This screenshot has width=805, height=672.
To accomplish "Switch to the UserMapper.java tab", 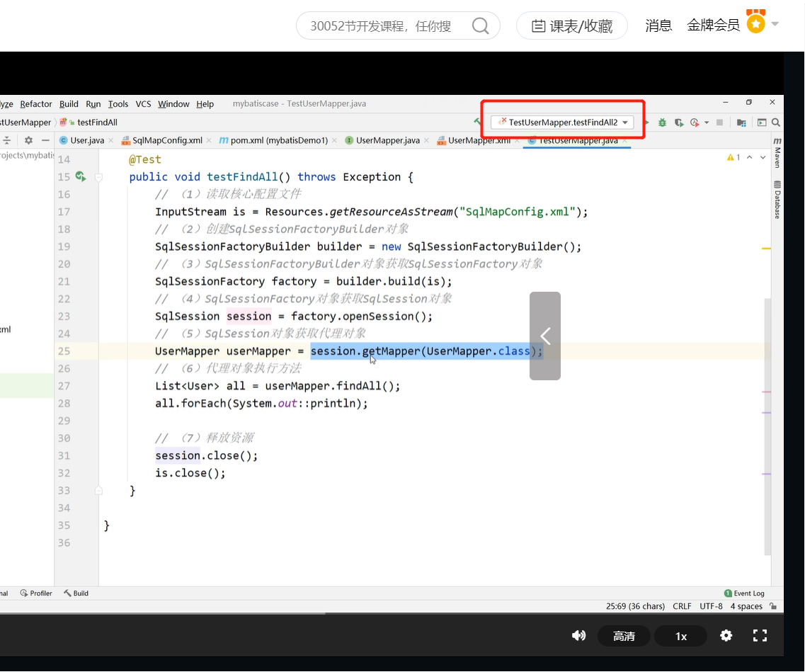I will click(x=387, y=140).
